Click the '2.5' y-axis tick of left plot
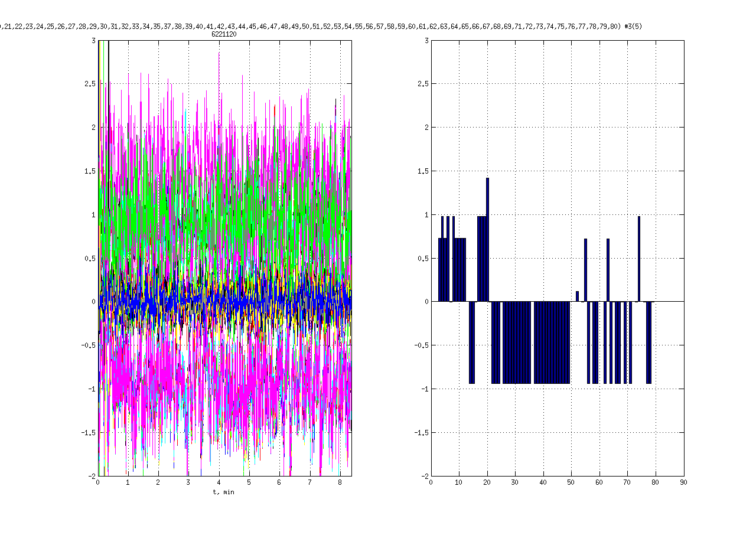 (89, 84)
